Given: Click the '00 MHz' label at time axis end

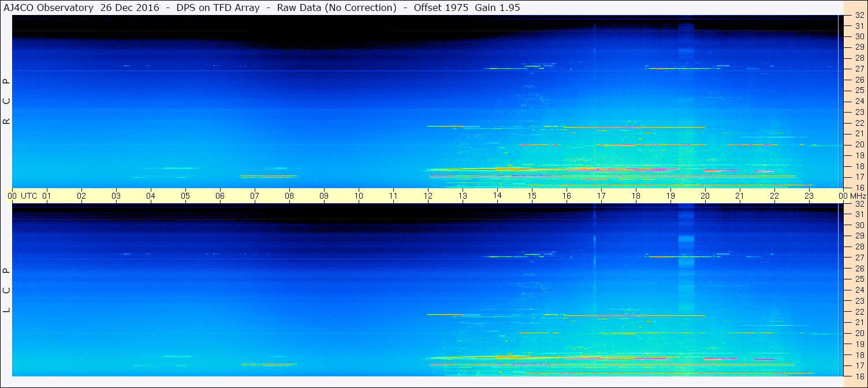Looking at the screenshot, I should click(853, 196).
